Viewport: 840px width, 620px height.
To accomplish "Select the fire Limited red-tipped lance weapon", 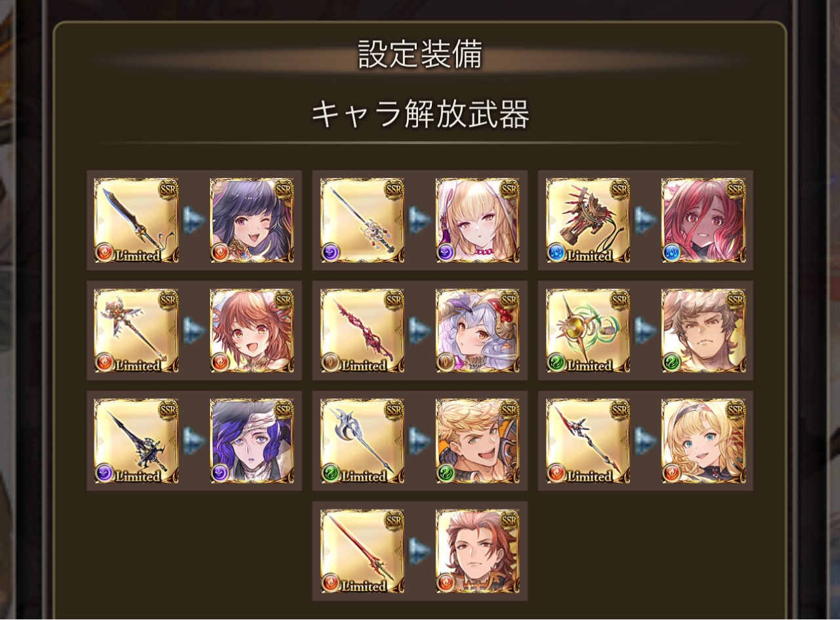I will coord(588,441).
